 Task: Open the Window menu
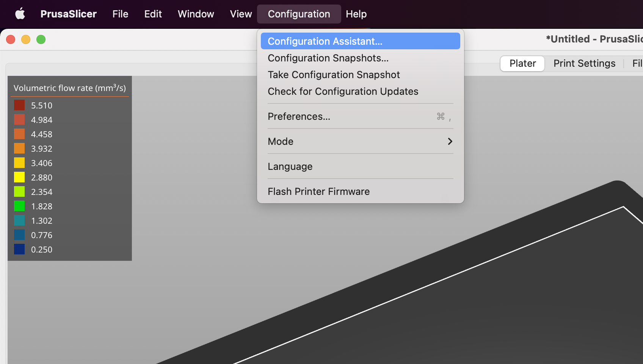[196, 14]
